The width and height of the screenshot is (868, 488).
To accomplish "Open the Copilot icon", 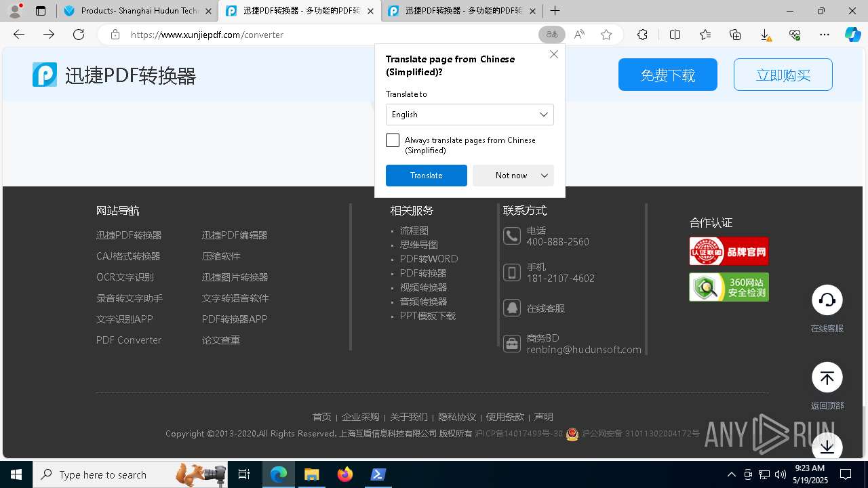I will (852, 35).
